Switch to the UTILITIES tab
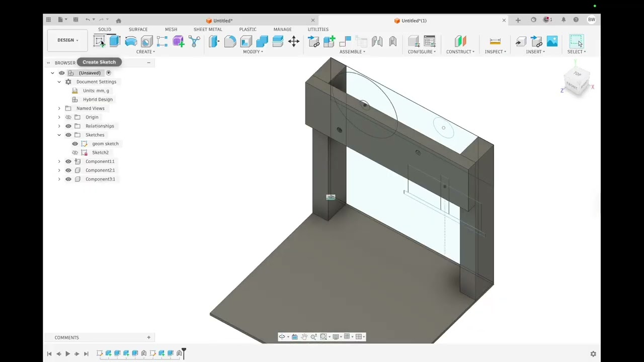The width and height of the screenshot is (644, 362). tap(318, 29)
